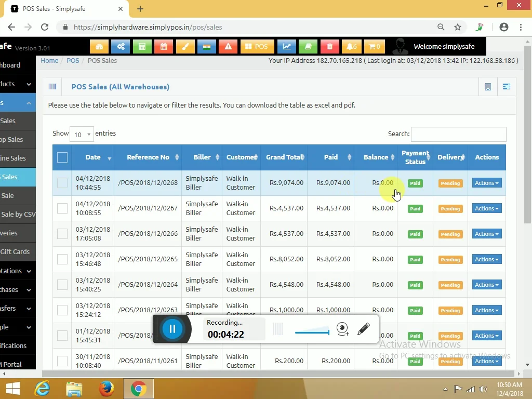Pause the screen recording

[x=172, y=329]
